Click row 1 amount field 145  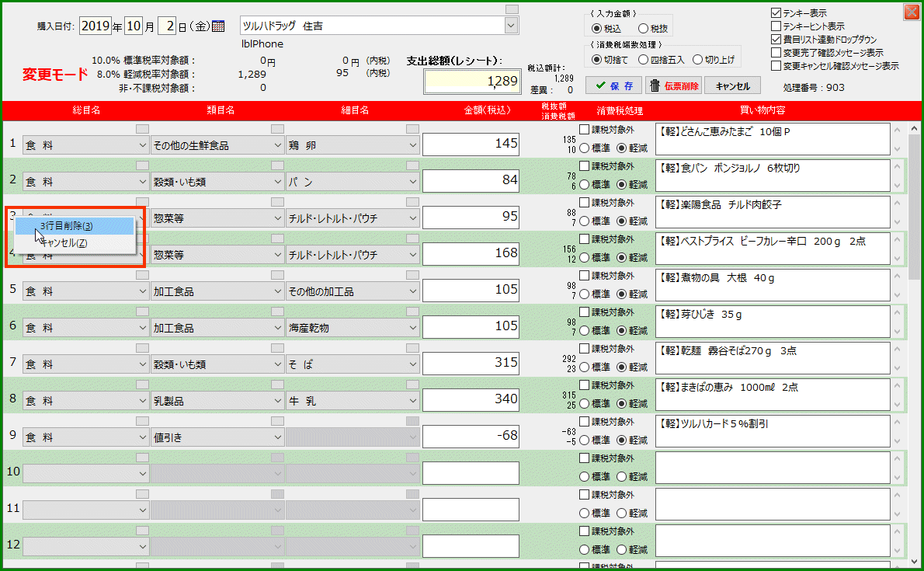471,144
